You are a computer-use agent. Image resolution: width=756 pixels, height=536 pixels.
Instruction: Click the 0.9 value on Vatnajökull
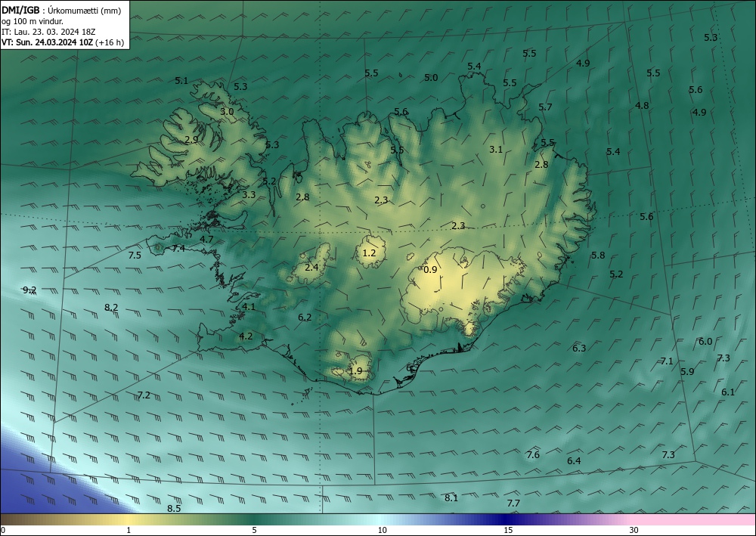tap(430, 269)
